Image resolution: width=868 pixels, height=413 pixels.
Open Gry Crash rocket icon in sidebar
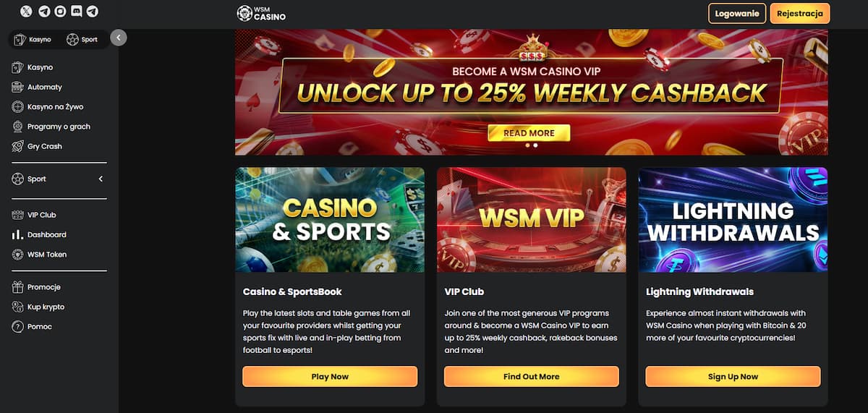click(18, 146)
